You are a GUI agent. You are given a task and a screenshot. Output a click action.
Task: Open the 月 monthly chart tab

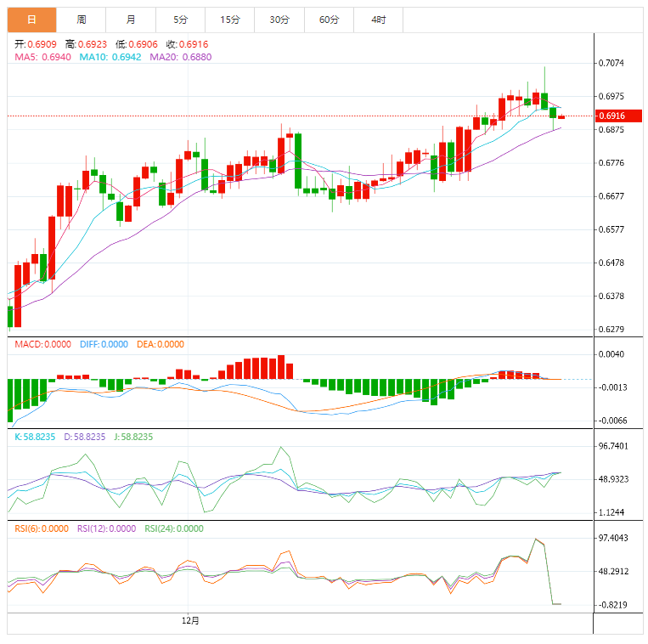(x=131, y=19)
